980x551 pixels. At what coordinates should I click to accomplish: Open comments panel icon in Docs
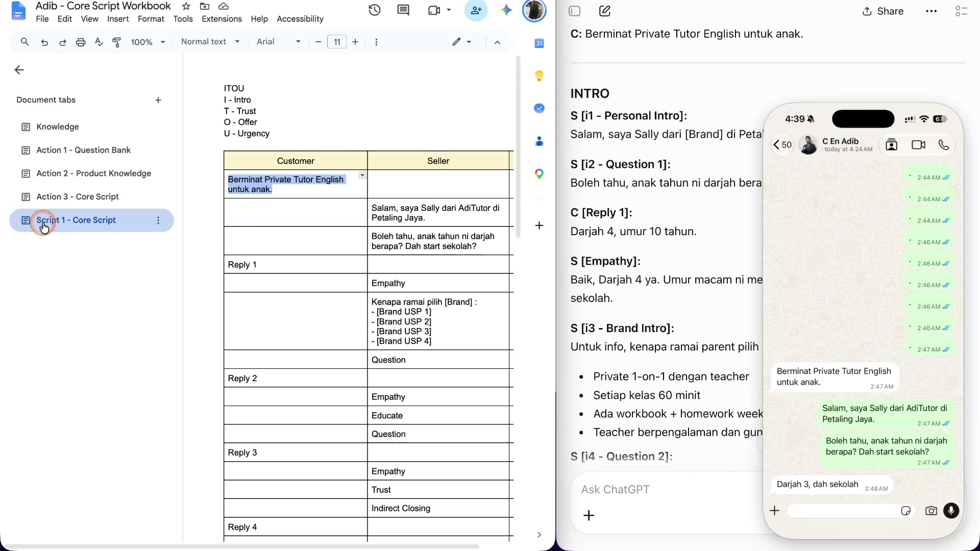tap(403, 10)
